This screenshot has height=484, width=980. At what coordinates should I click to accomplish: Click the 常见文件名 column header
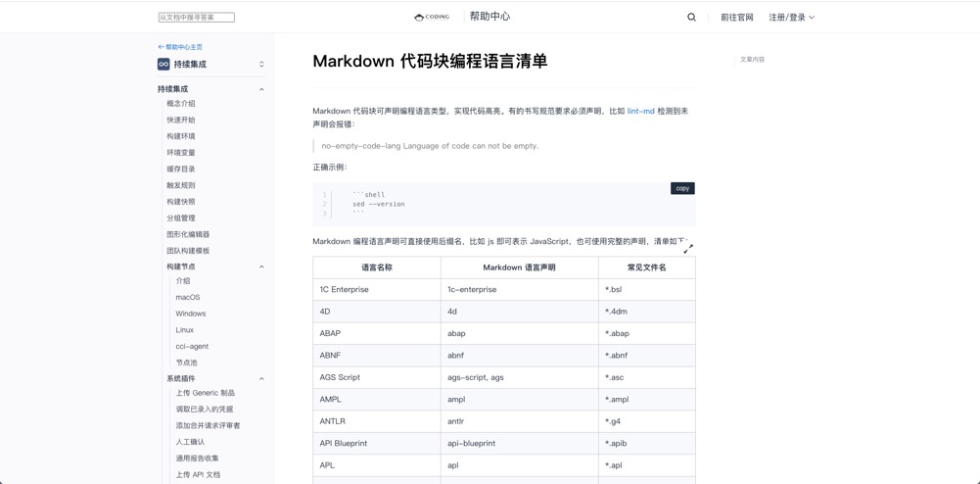pyautogui.click(x=647, y=267)
